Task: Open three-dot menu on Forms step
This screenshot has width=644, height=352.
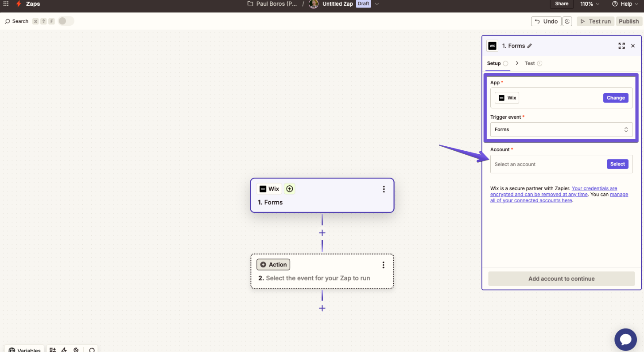Action: [x=384, y=189]
